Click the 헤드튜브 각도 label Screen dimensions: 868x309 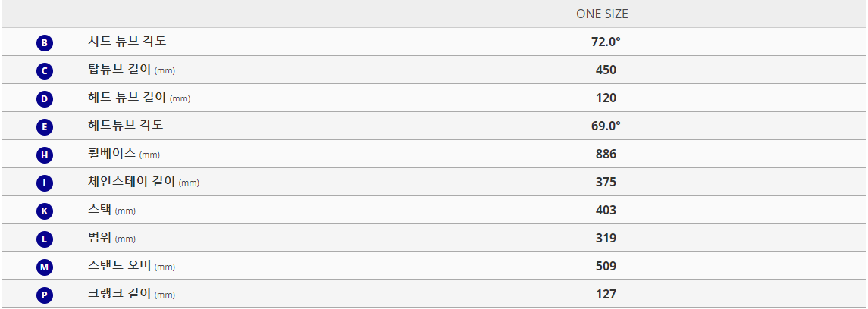coord(125,126)
